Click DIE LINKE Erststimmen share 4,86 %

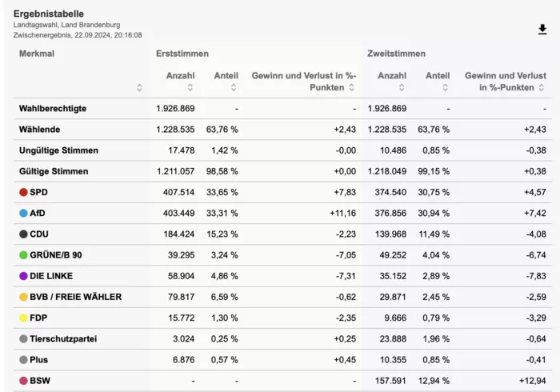point(224,276)
